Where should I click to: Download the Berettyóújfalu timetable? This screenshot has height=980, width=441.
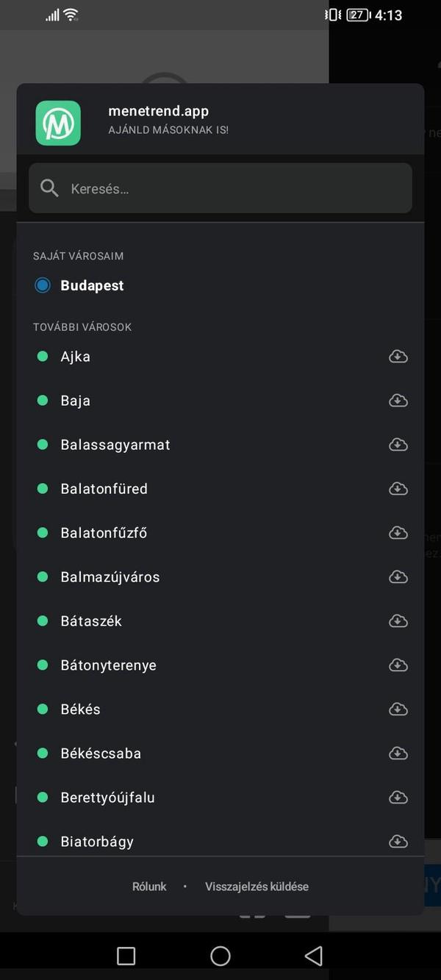[398, 797]
